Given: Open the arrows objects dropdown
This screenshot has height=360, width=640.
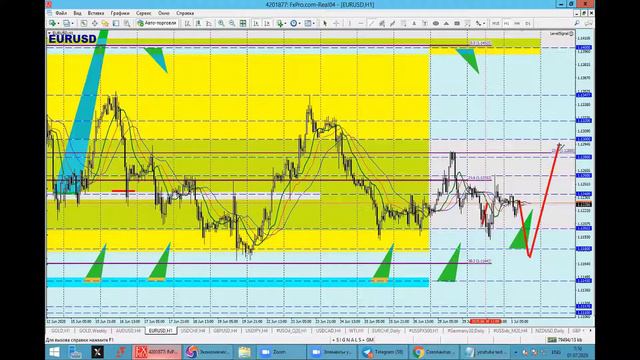Looking at the screenshot, I should click(479, 23).
